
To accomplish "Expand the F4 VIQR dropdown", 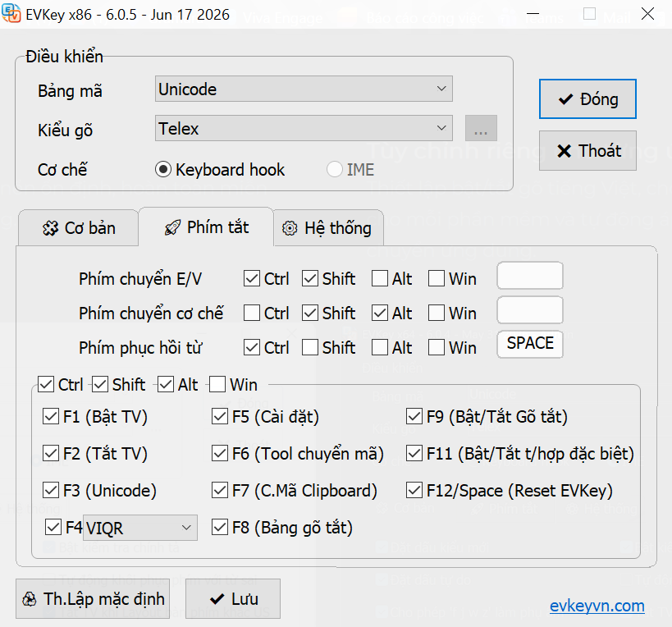I will [139, 528].
